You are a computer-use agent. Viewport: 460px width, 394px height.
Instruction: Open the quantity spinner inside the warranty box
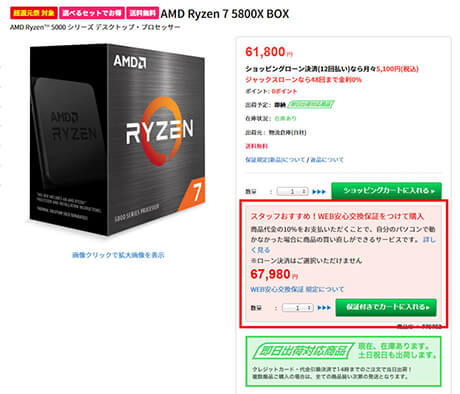pyautogui.click(x=298, y=307)
